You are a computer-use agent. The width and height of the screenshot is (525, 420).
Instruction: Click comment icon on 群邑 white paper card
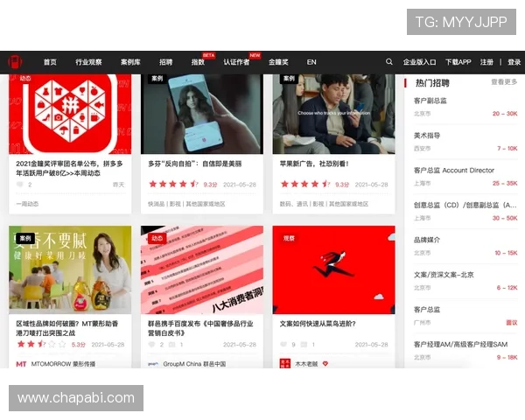pyautogui.click(x=151, y=345)
